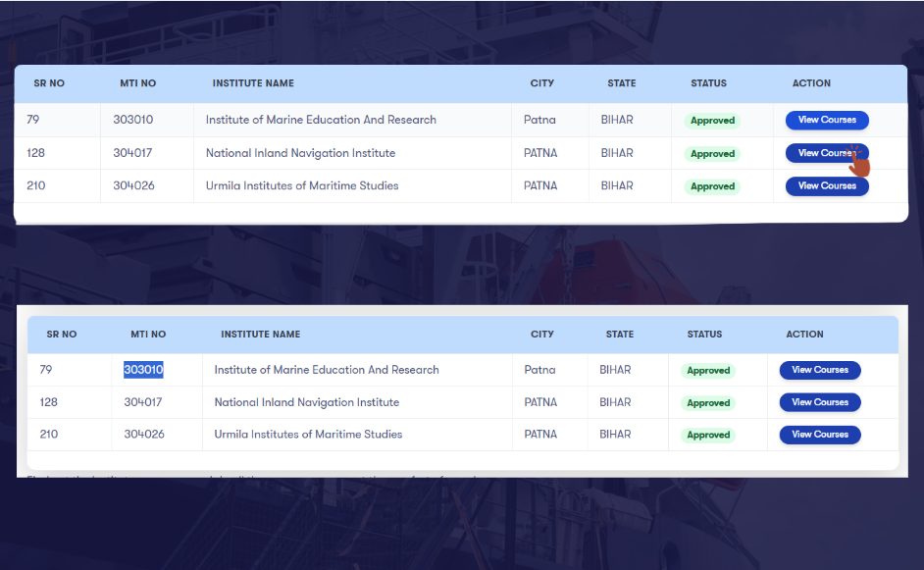
Task: Open View Courses for Urmila Institutes in upper table
Action: click(826, 186)
